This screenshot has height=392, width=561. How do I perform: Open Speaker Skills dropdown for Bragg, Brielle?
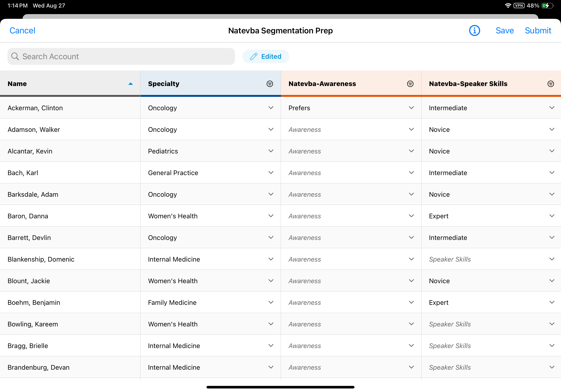pos(551,345)
